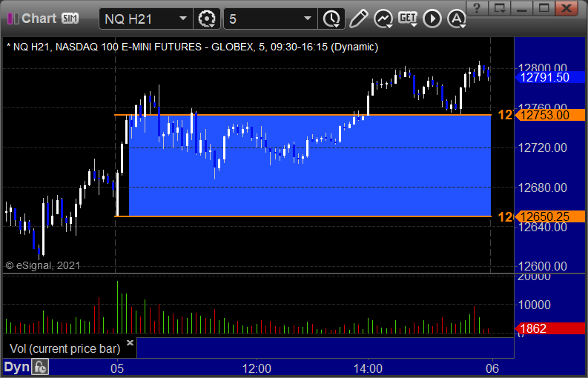Click the 10000 volume axis label
The height and width of the screenshot is (378, 588).
pos(534,305)
